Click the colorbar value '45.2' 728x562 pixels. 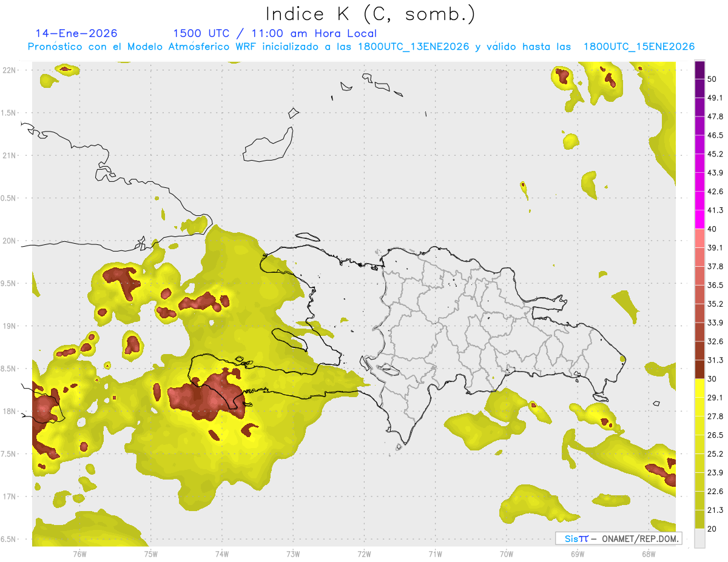pos(715,154)
